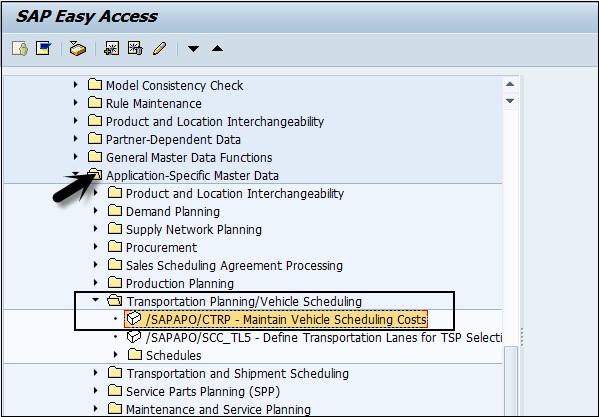Expand the Rule Maintenance node

tap(76, 102)
